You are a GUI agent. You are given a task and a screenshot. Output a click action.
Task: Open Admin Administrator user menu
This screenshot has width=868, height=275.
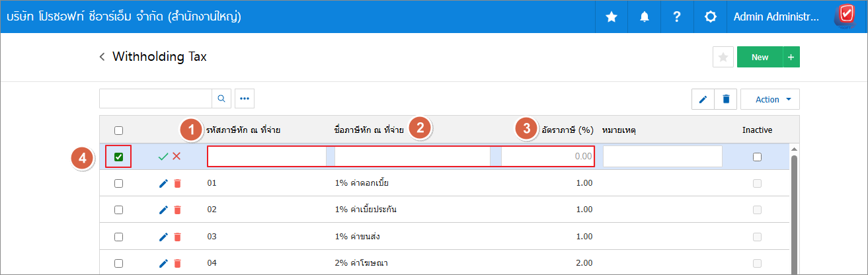click(776, 17)
